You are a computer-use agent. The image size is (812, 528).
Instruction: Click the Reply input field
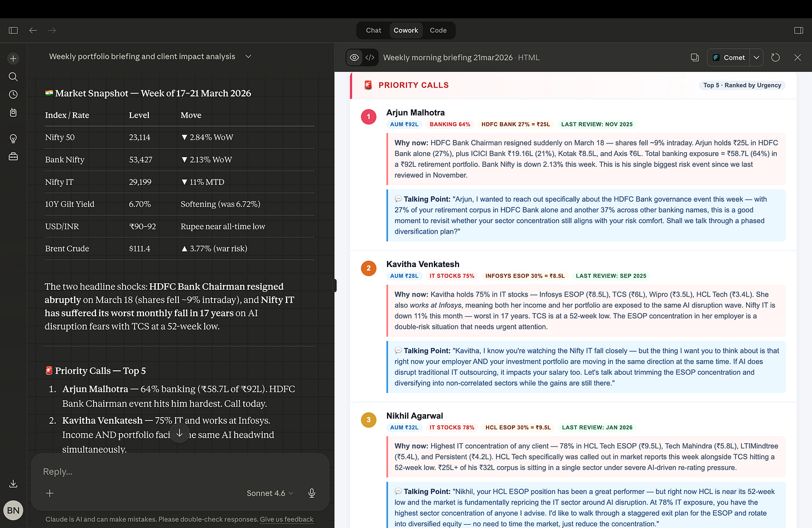click(180, 472)
